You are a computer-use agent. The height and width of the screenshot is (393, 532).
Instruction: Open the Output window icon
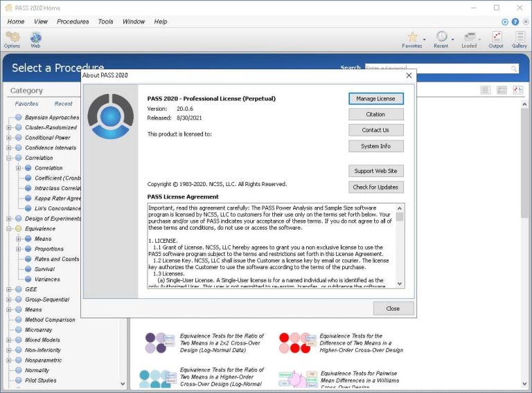coord(496,39)
